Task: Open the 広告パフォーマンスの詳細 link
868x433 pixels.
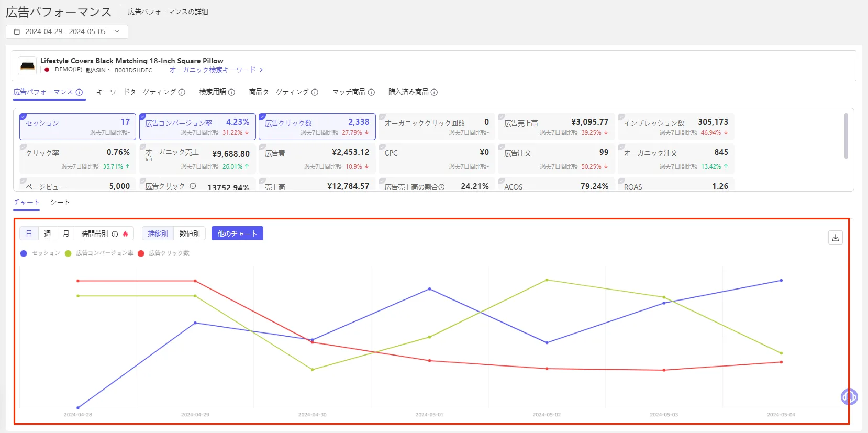Action: (168, 12)
